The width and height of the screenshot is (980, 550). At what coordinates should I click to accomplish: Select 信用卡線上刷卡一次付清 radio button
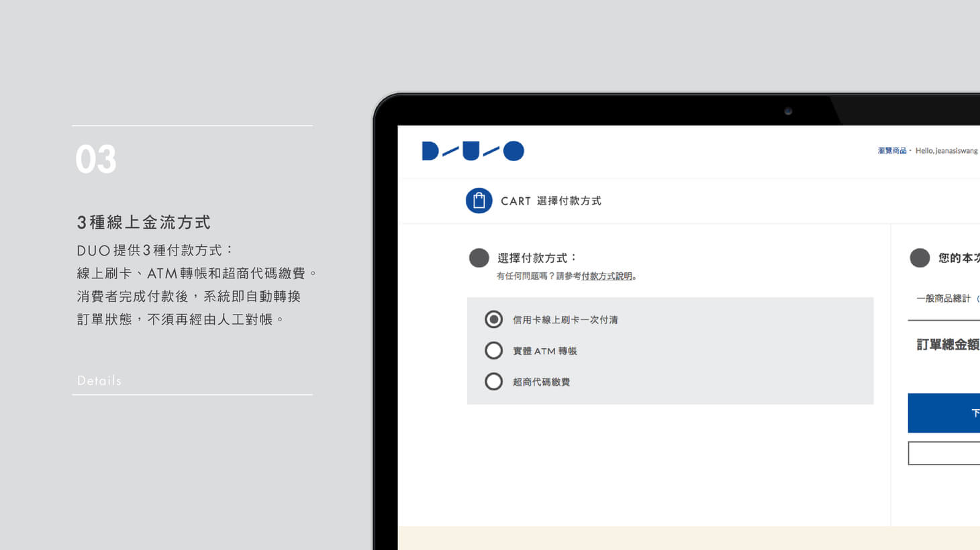[493, 320]
